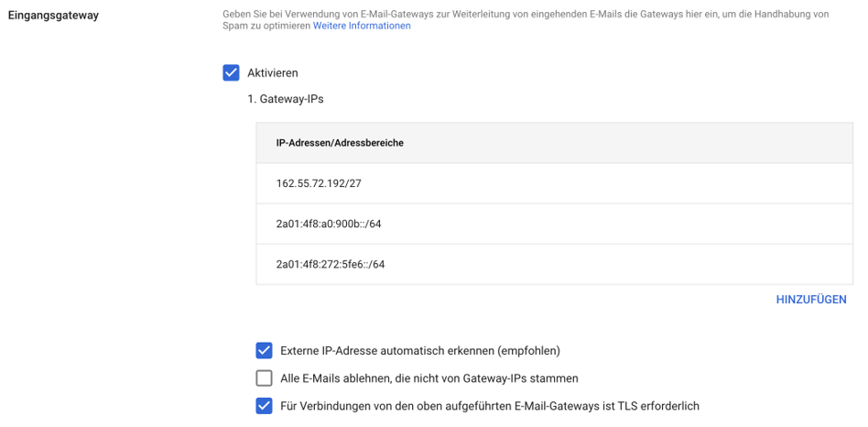Click the Aktivieren label text

[x=272, y=73]
